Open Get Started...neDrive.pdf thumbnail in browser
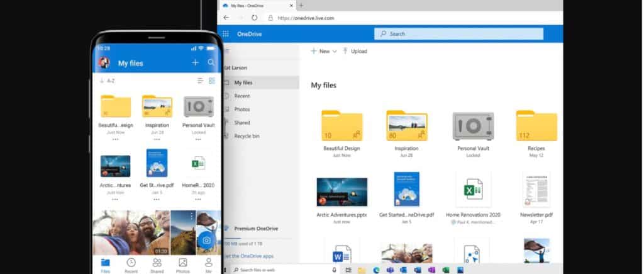Viewport: 644px width, 274px height. 407,189
